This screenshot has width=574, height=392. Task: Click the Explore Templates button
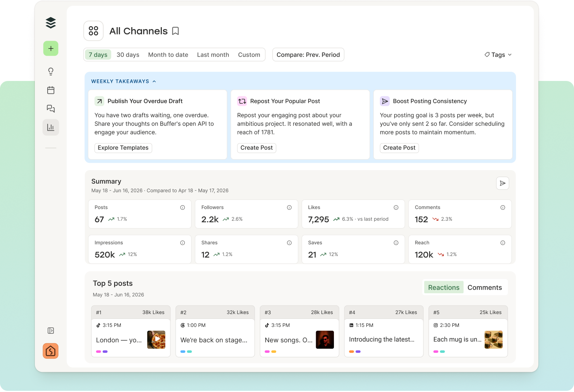pyautogui.click(x=123, y=148)
